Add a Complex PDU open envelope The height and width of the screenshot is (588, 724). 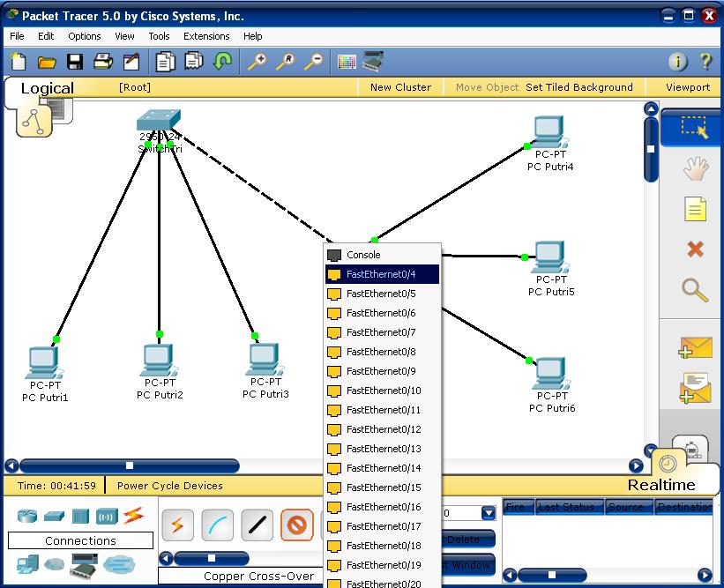click(696, 388)
